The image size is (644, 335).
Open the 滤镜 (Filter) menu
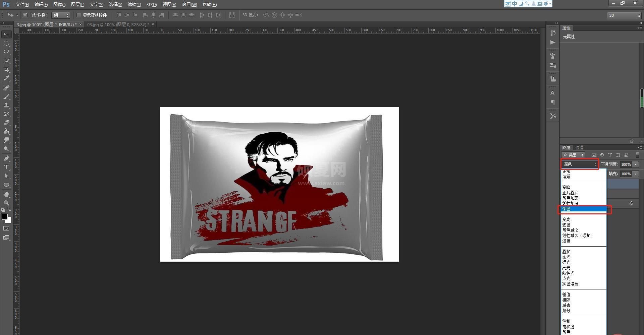[x=134, y=4]
